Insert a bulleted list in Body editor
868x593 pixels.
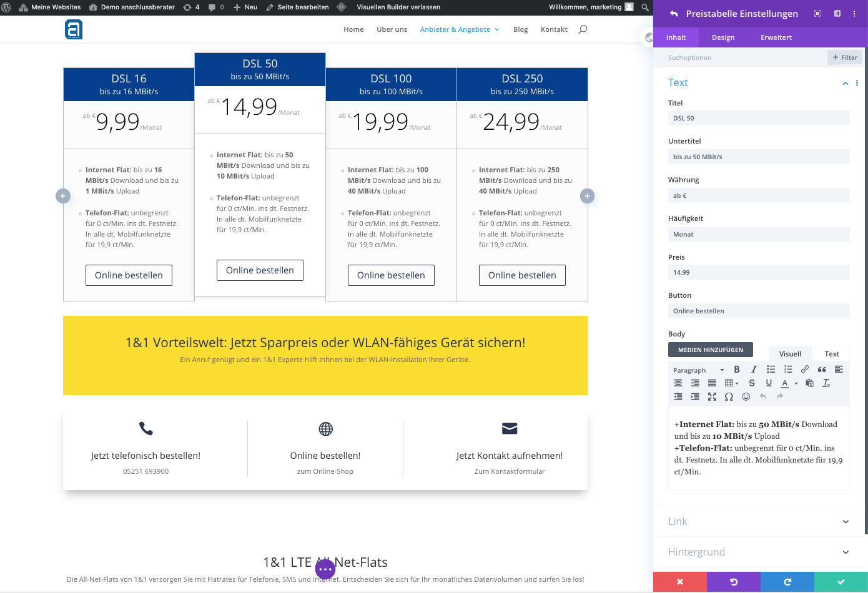tap(771, 370)
